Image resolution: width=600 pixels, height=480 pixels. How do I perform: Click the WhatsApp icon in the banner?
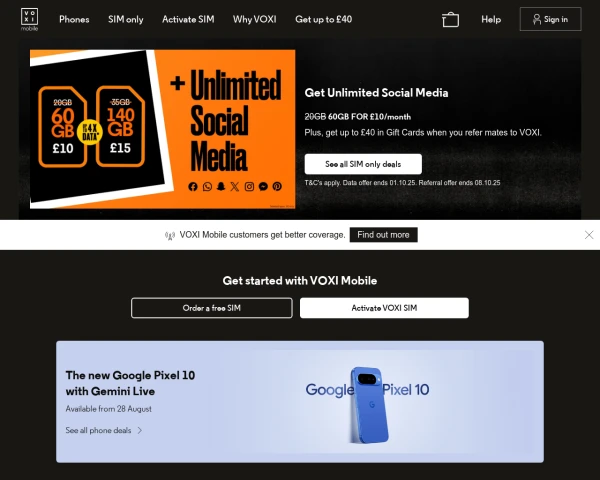click(207, 186)
